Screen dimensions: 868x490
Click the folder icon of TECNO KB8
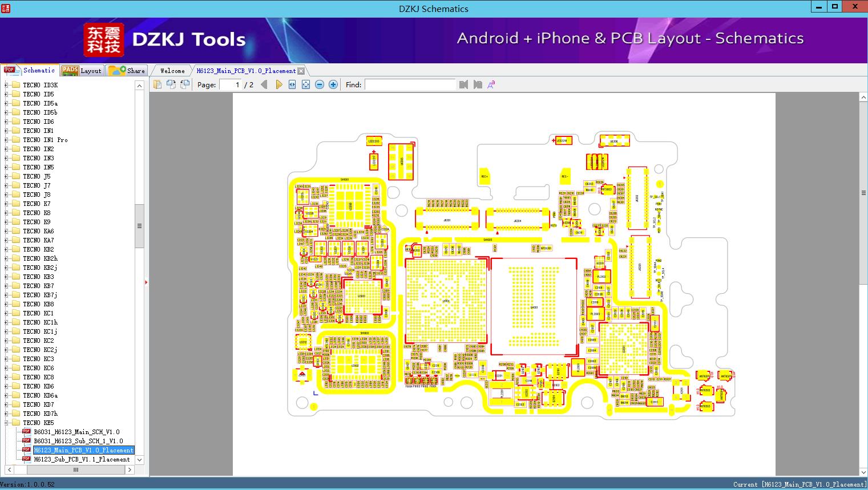(16, 304)
